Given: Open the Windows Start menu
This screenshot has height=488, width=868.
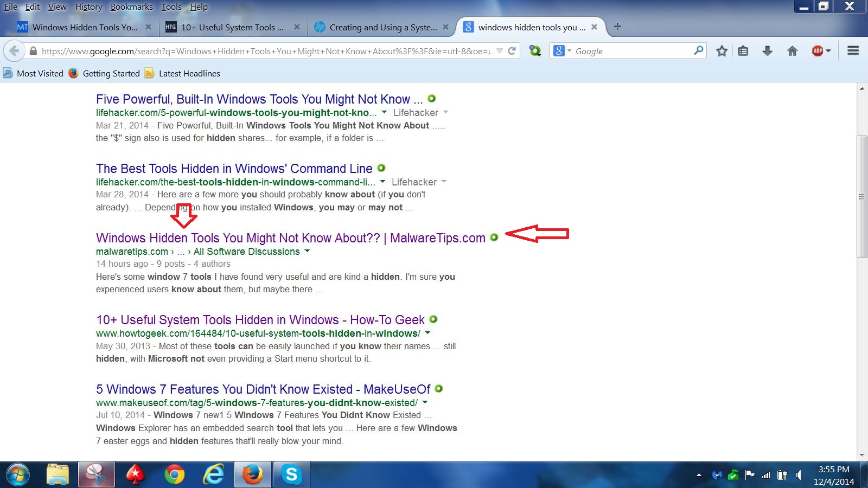Looking at the screenshot, I should (17, 475).
